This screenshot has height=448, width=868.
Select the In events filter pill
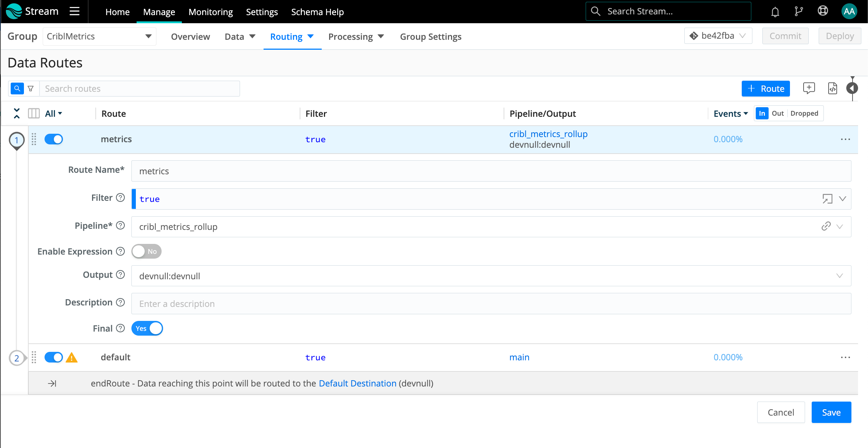(x=762, y=113)
